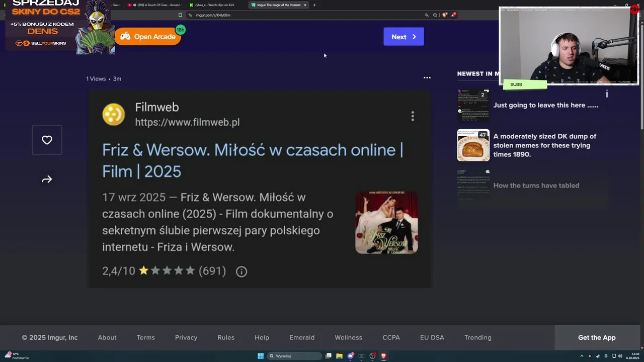Screen dimensions: 644x362
Task: Click the browser address bar URL
Action: pyautogui.click(x=213, y=15)
